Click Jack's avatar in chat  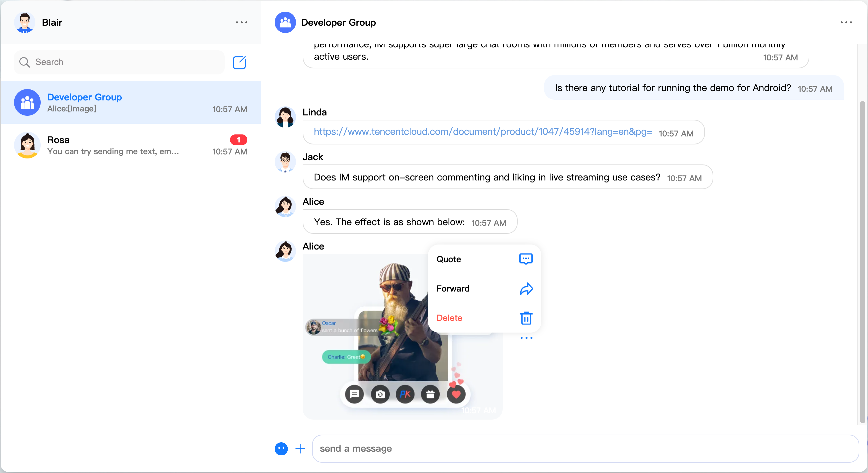point(285,162)
